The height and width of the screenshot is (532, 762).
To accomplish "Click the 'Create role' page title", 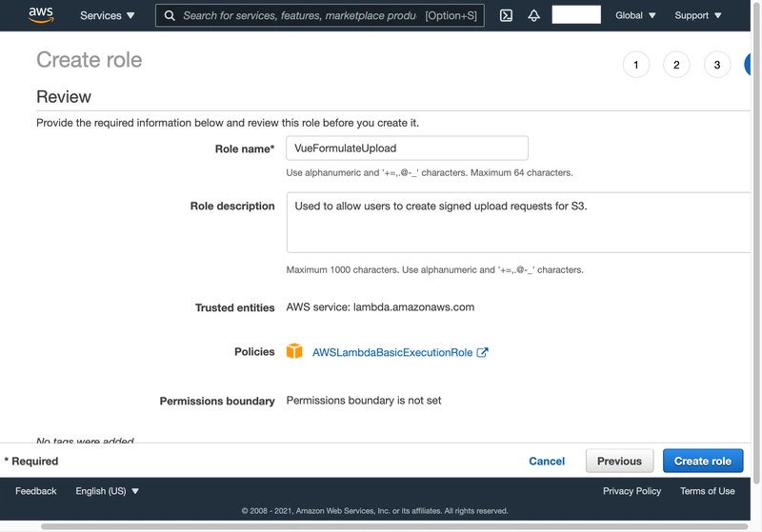I will (90, 60).
